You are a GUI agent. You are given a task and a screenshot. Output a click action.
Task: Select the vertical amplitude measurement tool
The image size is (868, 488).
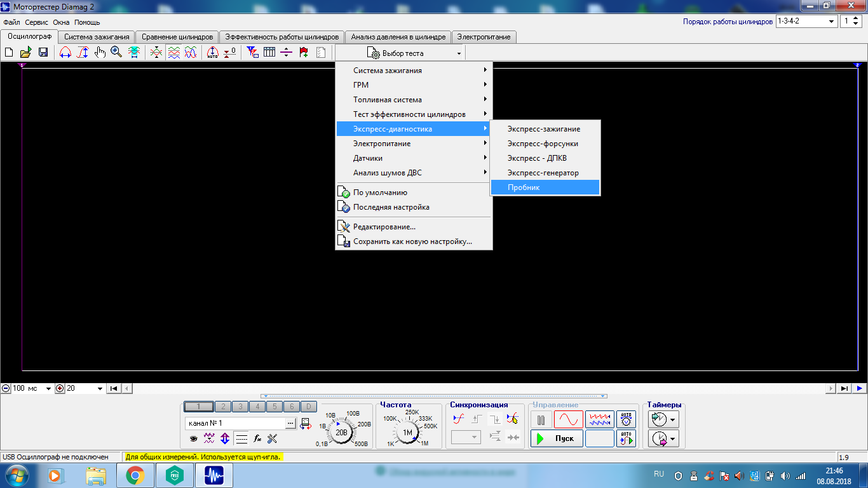pyautogui.click(x=83, y=53)
